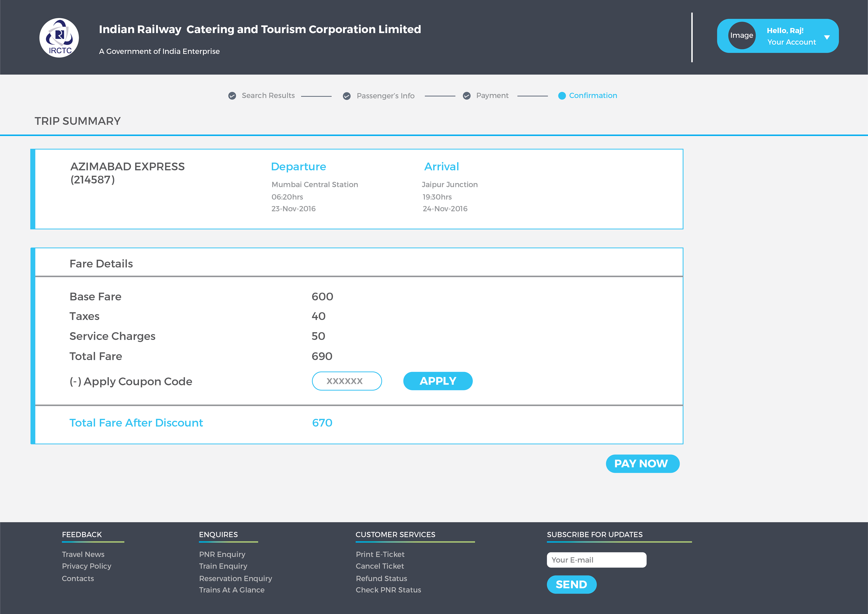The image size is (868, 614).
Task: Open the Travel News link
Action: tap(83, 554)
